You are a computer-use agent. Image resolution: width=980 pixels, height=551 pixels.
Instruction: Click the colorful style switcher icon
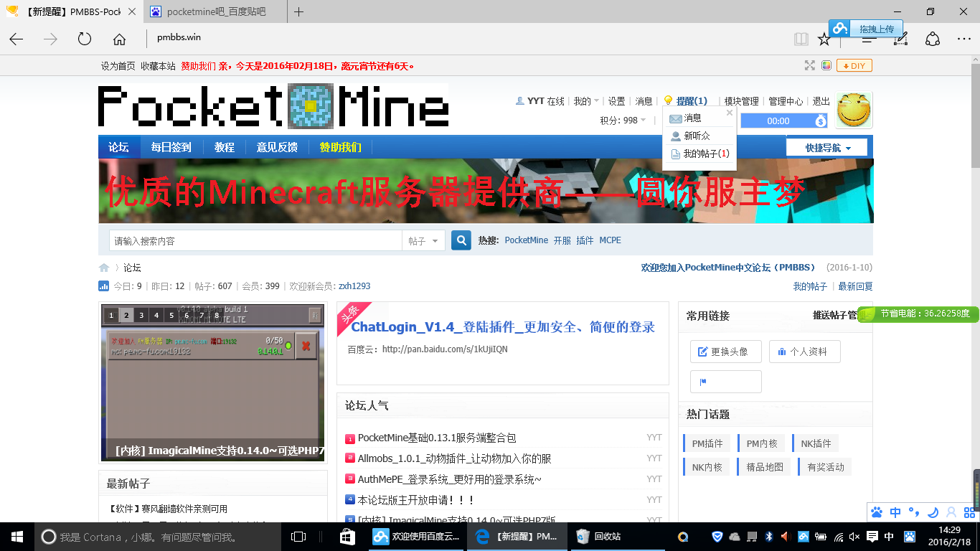[826, 66]
